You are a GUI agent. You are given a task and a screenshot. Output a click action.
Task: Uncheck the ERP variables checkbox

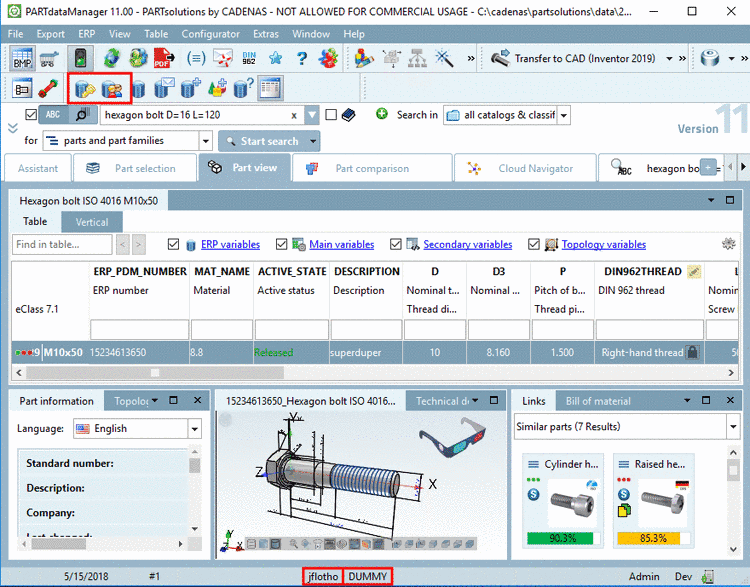174,244
